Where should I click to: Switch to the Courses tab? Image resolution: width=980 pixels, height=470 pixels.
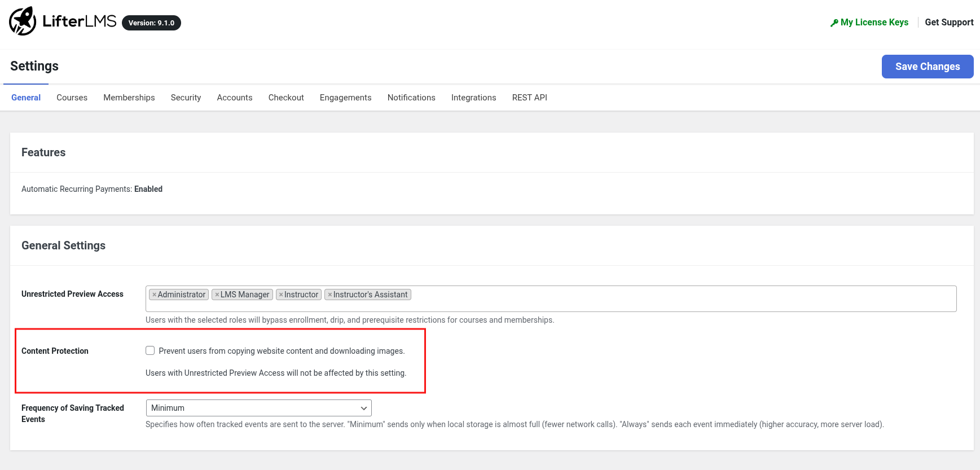[72, 98]
